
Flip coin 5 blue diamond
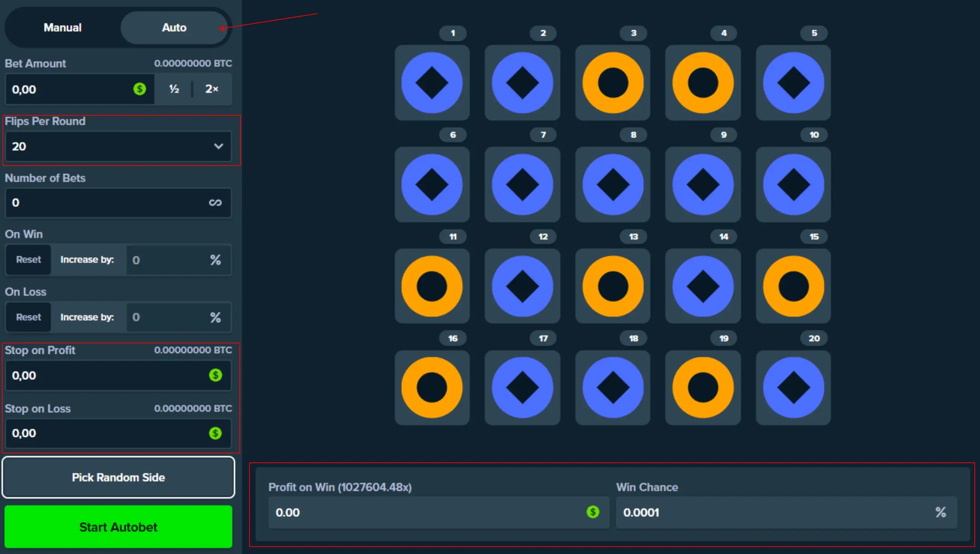(x=793, y=83)
